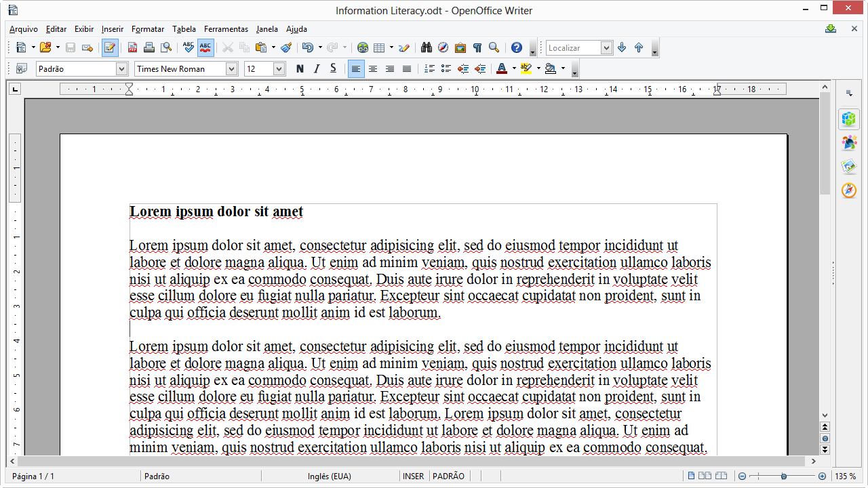
Task: Open paragraph style Padrão dropdown
Action: point(121,68)
